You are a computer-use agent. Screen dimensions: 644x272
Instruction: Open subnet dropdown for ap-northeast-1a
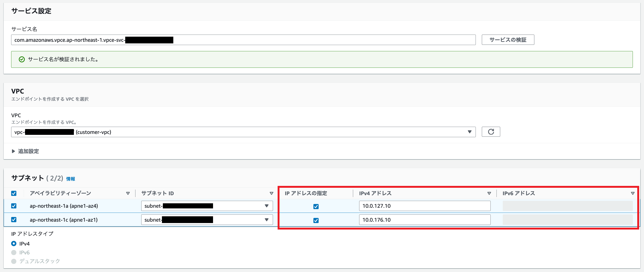[207, 206]
